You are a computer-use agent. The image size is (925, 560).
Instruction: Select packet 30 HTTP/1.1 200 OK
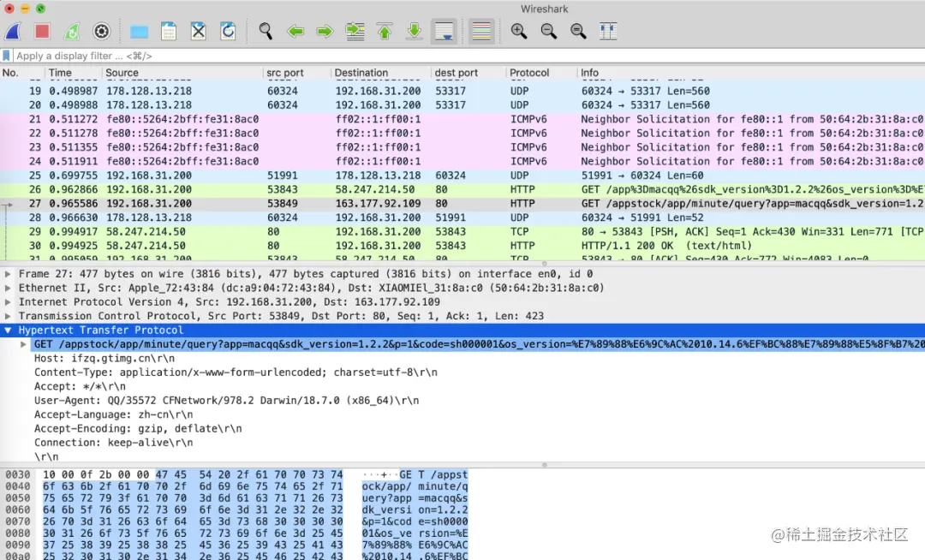pos(462,246)
